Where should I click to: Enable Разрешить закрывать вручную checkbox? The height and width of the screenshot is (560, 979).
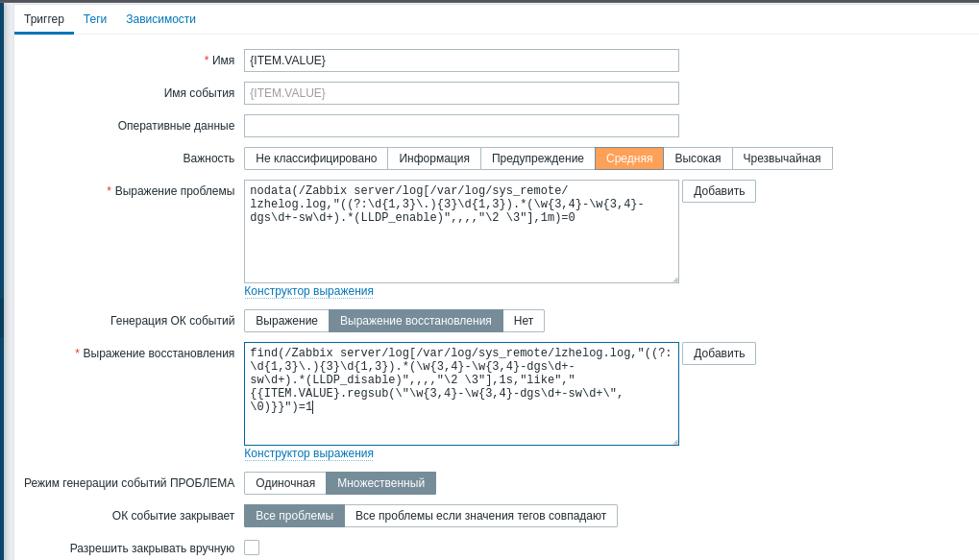click(x=252, y=548)
